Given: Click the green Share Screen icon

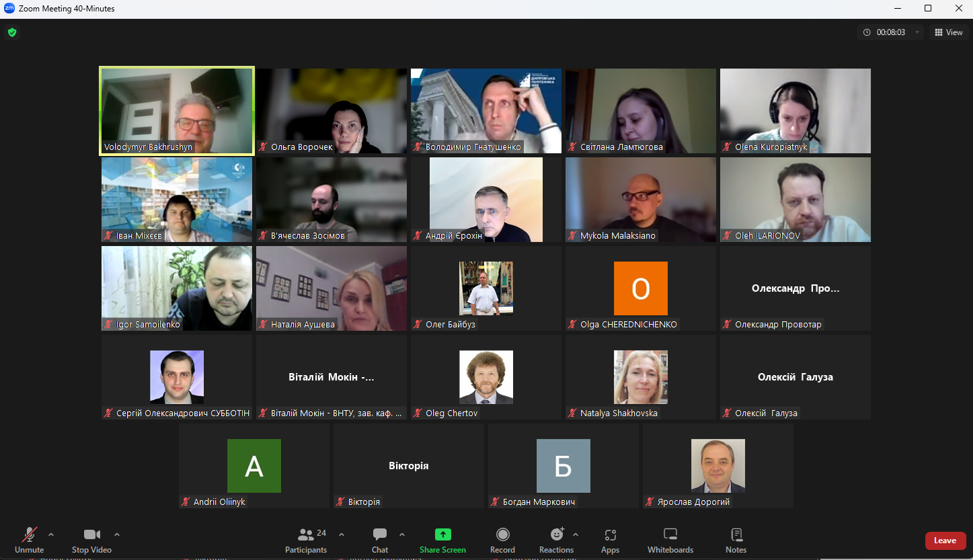Looking at the screenshot, I should tap(442, 534).
